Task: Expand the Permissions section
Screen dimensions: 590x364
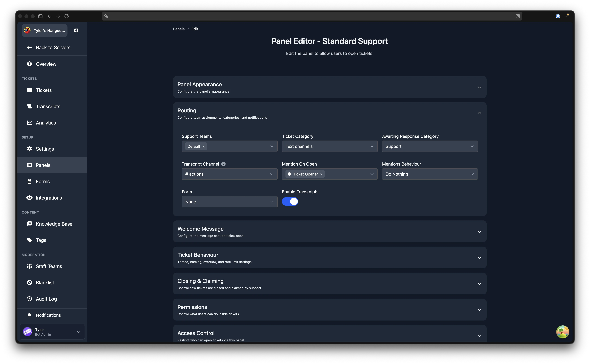Action: click(x=329, y=310)
